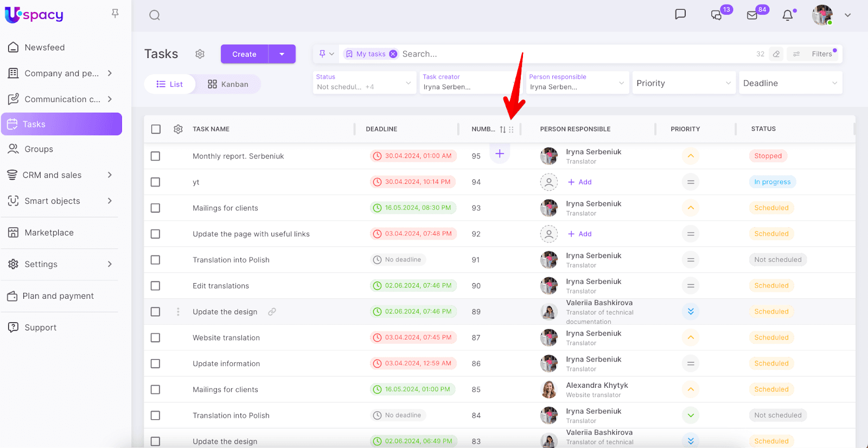Screen dimensions: 868x448
Task: Select all tasks with header checkbox
Action: pyautogui.click(x=156, y=129)
